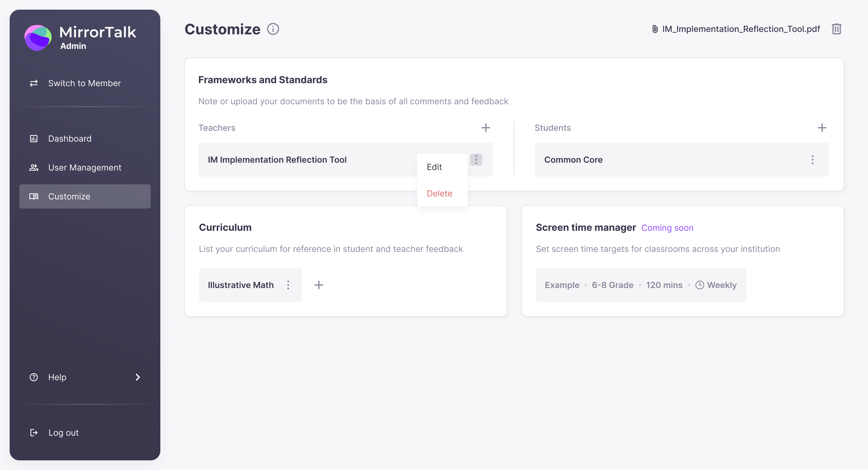Open User Management page
Screen dimensions: 868x470
(85, 168)
